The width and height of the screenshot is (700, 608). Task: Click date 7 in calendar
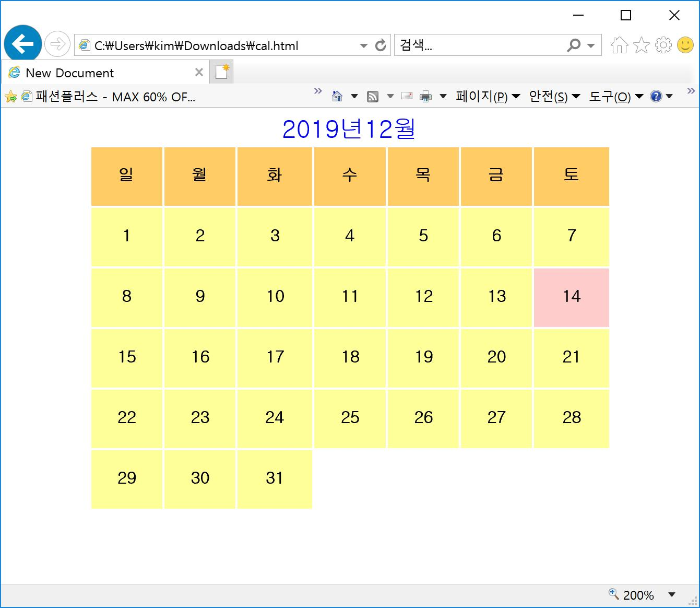(x=571, y=237)
